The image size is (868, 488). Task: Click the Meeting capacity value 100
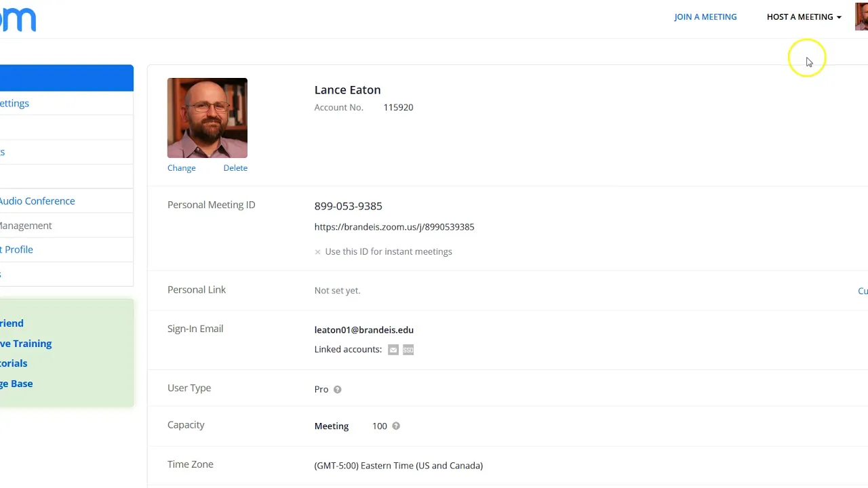coord(379,426)
